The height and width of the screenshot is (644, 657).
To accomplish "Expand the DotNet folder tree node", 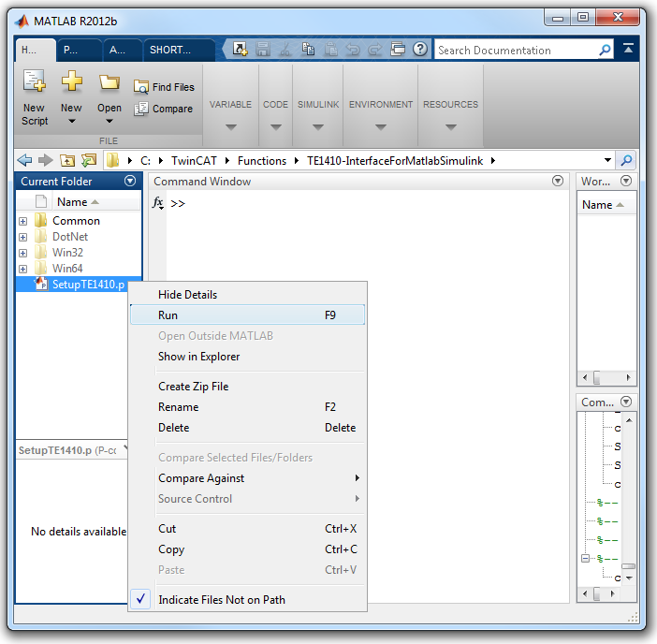I will (23, 237).
